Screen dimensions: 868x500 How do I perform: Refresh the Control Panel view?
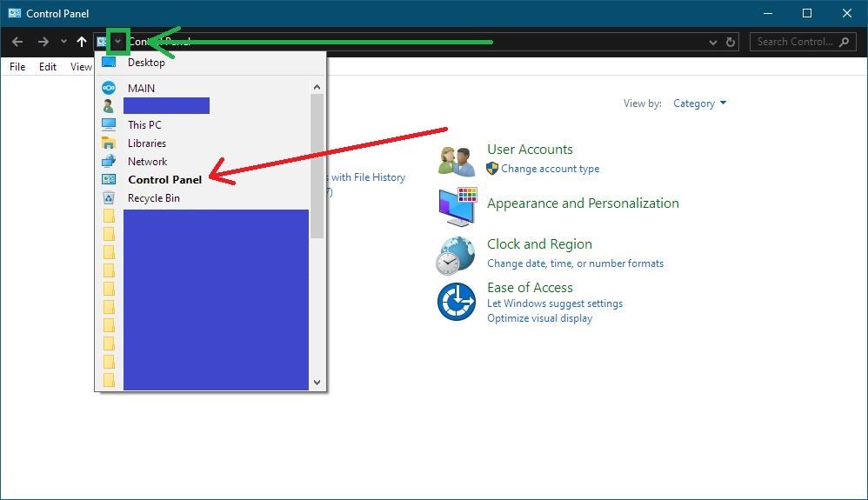731,42
